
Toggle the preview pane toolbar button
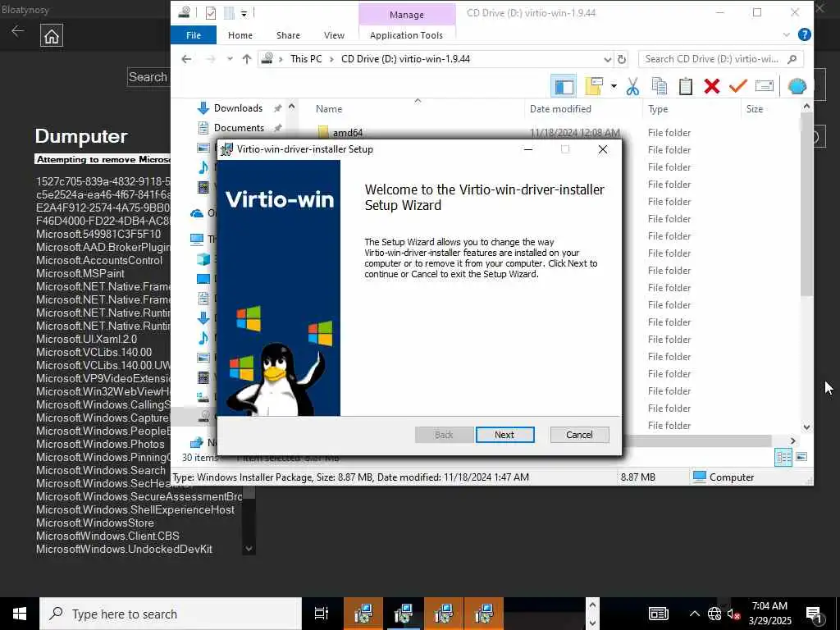tap(564, 86)
